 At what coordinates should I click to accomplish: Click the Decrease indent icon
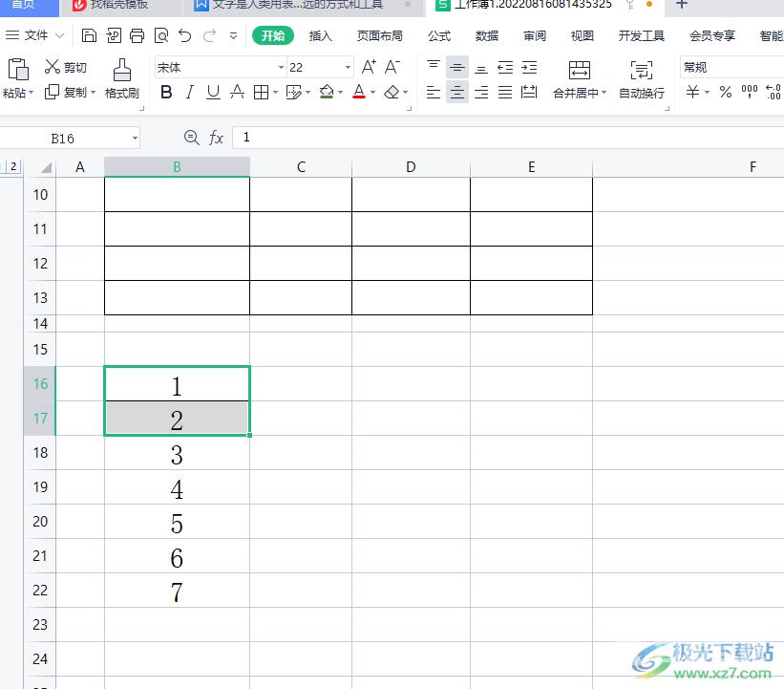pyautogui.click(x=505, y=67)
